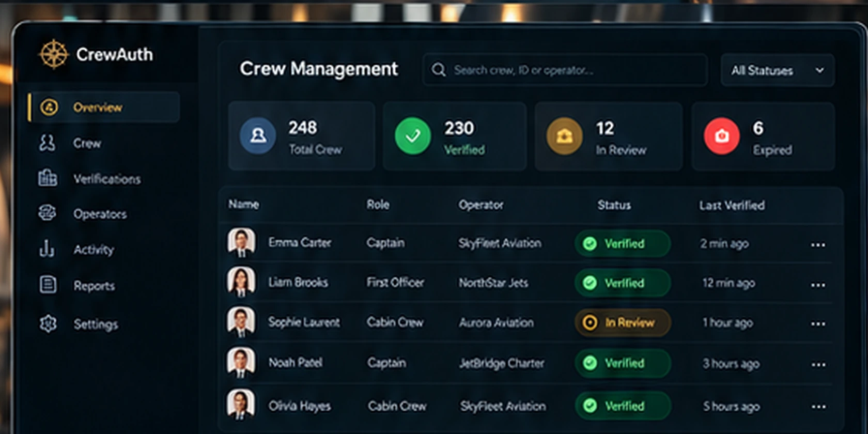Click the CrewAuth compass logo icon
This screenshot has width=868, height=434.
coord(54,54)
